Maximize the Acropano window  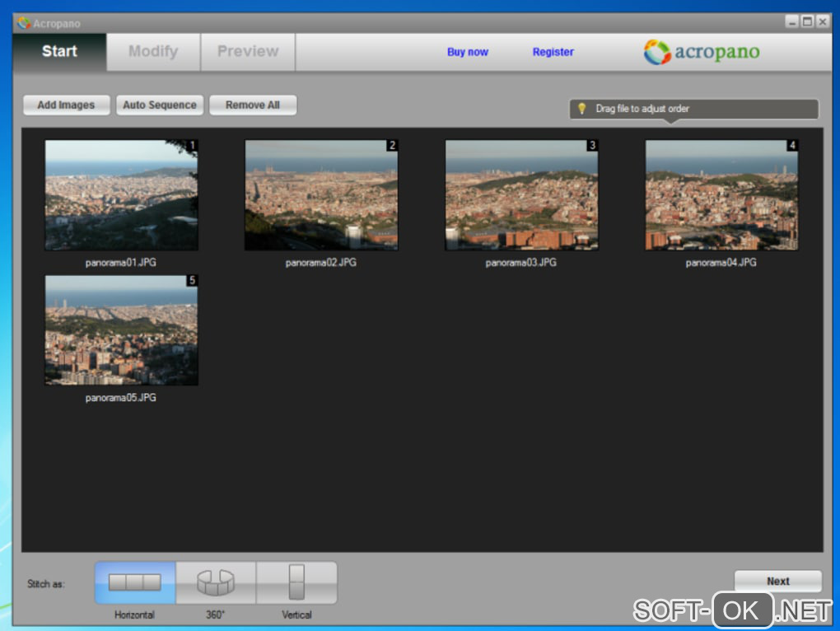click(x=807, y=21)
